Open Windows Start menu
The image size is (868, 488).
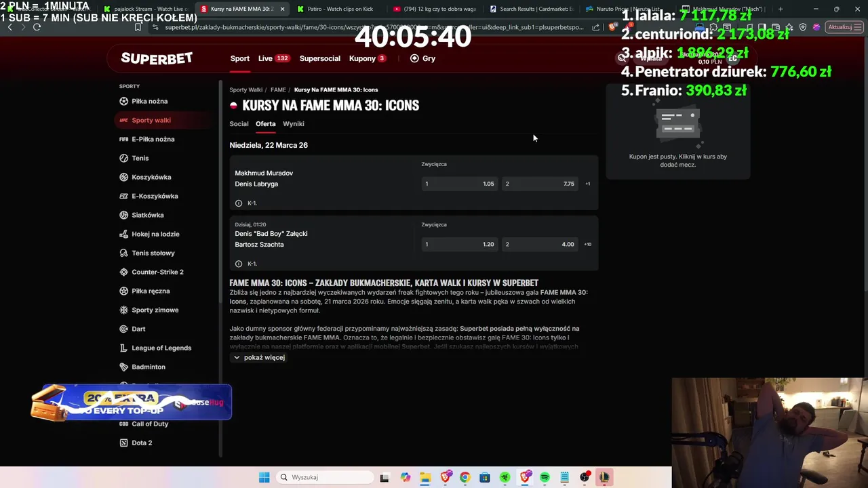pos(264,477)
